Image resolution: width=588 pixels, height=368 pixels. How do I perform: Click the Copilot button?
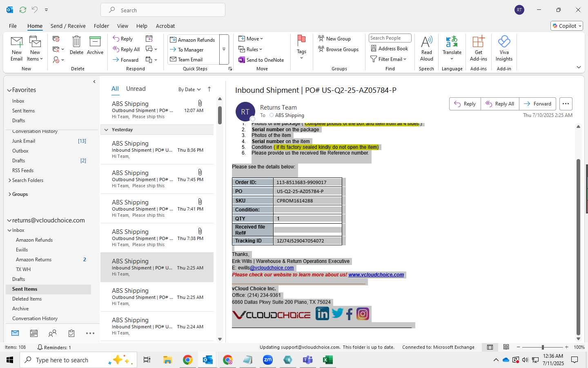tap(567, 26)
